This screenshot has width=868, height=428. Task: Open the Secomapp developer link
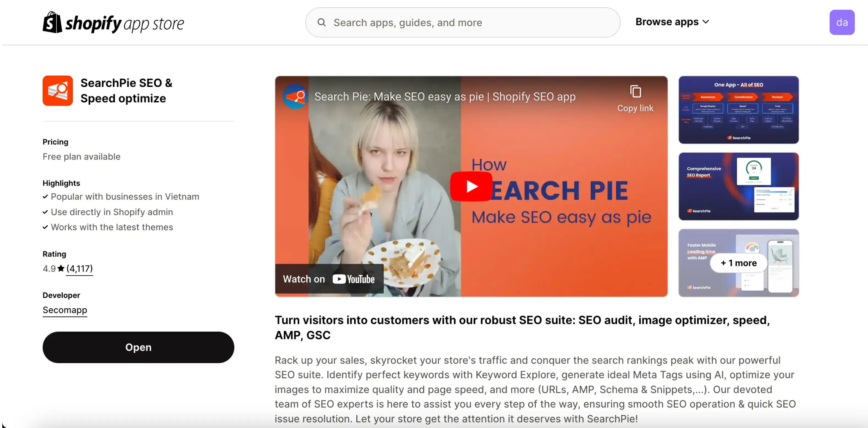[65, 310]
